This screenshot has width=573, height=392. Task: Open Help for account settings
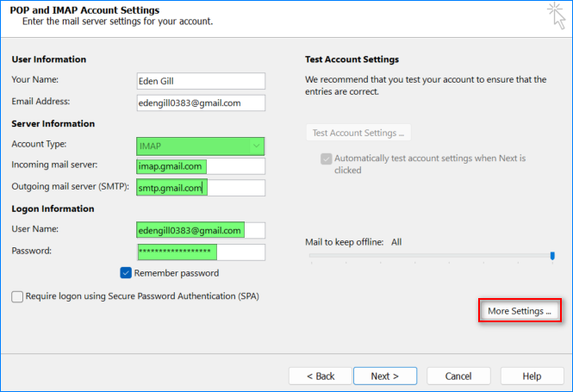coord(532,376)
